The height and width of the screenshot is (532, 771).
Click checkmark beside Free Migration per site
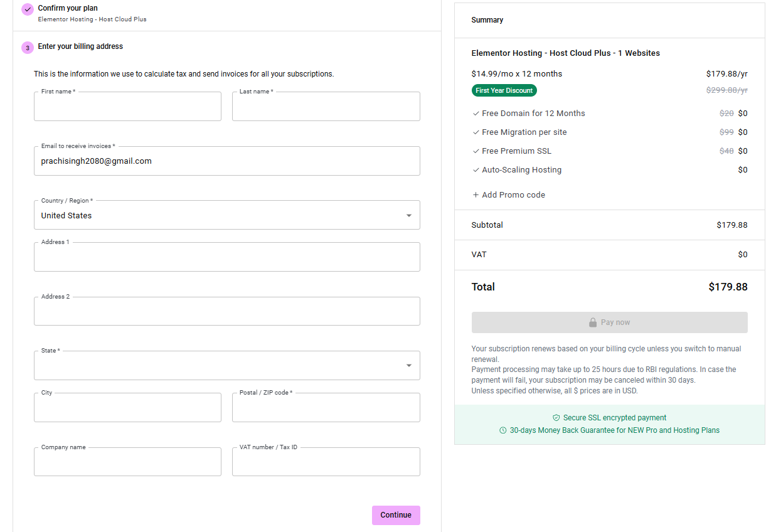pyautogui.click(x=475, y=132)
